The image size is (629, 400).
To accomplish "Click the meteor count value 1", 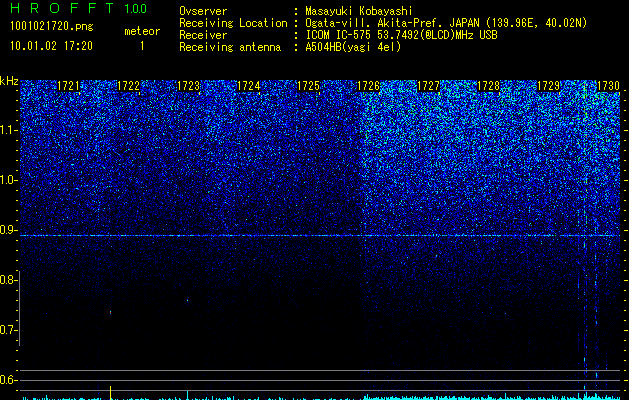I will point(142,46).
